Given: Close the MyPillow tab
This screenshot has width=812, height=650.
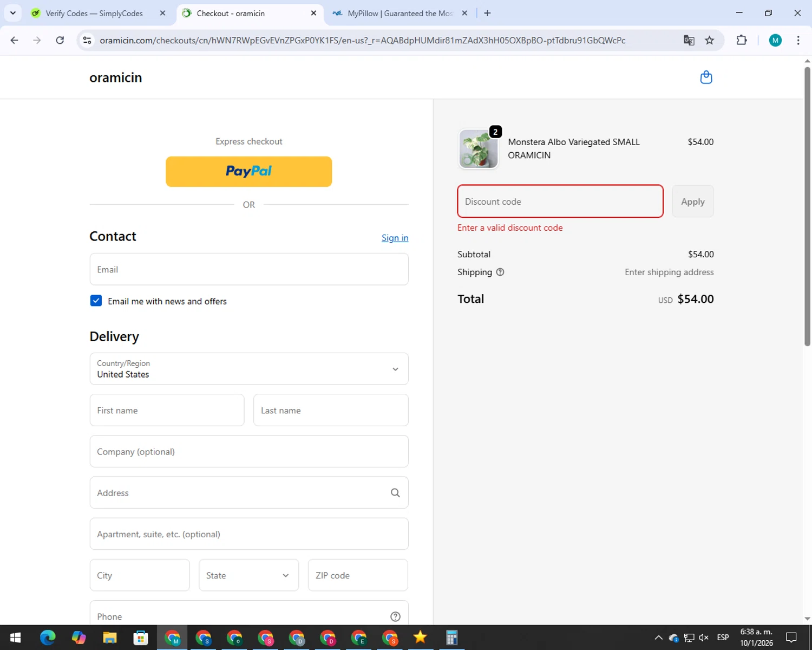Looking at the screenshot, I should [464, 13].
